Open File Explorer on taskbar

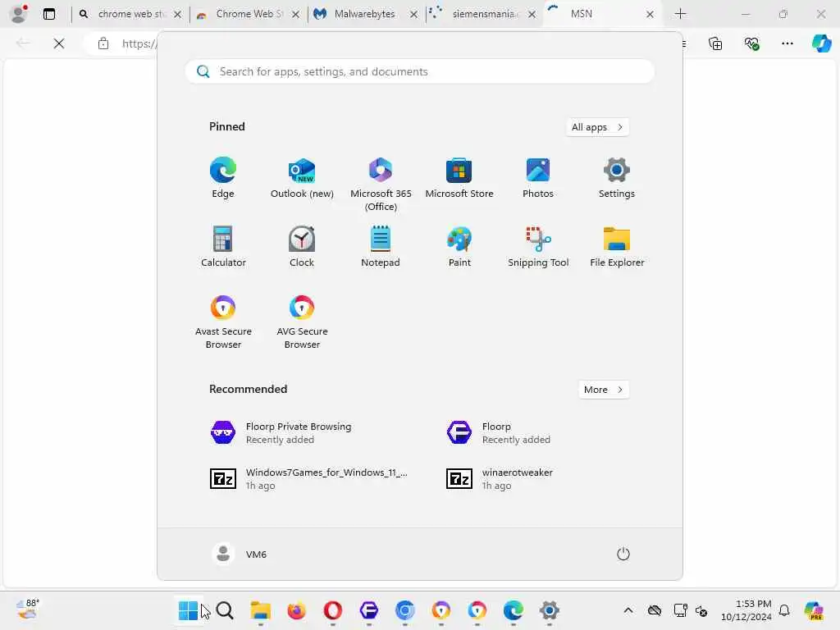tap(260, 610)
